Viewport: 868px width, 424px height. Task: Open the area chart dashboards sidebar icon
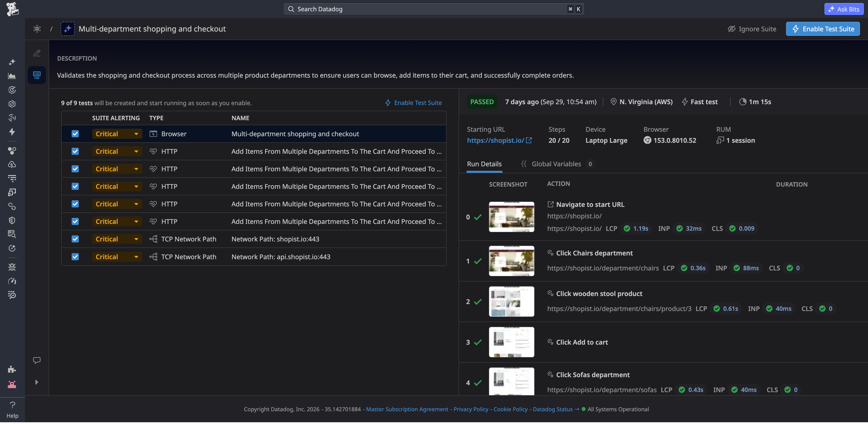(x=12, y=76)
